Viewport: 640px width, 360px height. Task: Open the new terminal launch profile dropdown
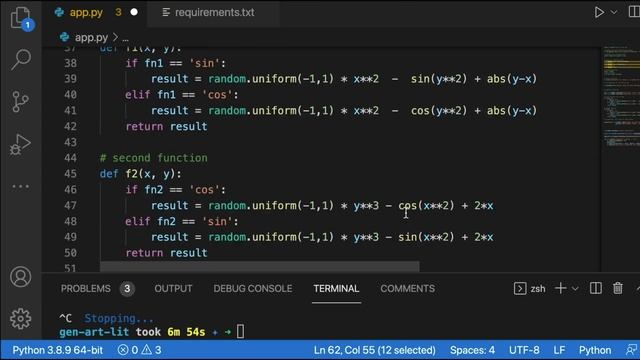point(575,289)
